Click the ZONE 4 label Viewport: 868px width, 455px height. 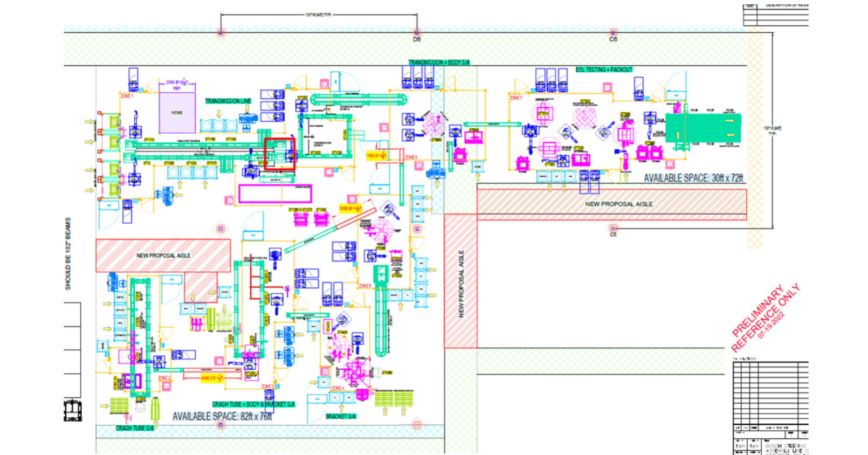(337, 388)
